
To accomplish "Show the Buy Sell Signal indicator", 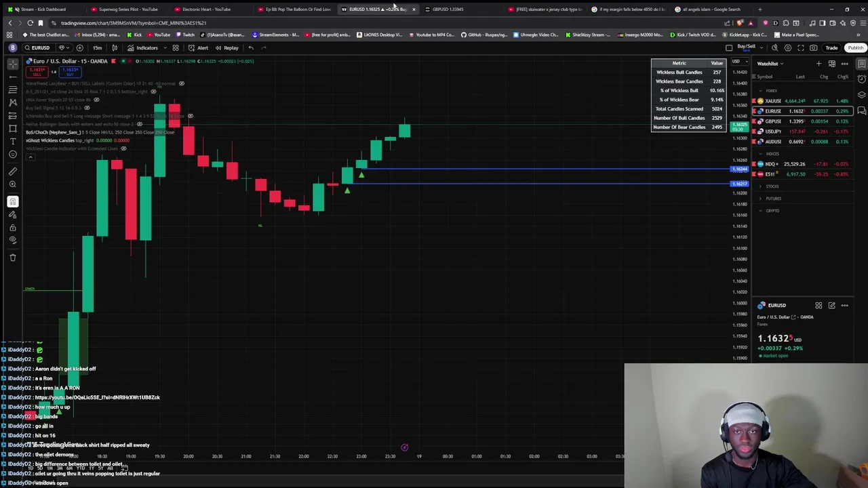I will click(x=87, y=108).
